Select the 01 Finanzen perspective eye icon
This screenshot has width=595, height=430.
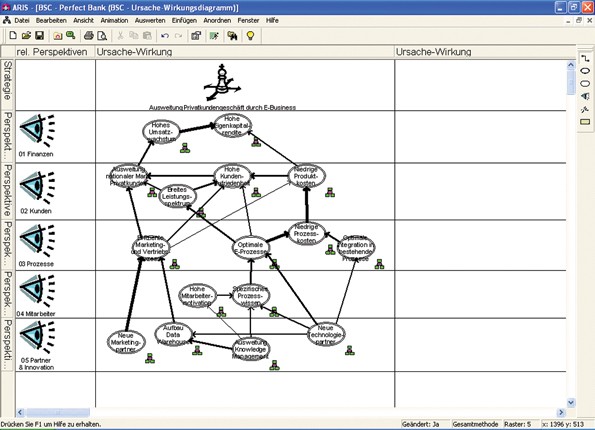pos(37,130)
